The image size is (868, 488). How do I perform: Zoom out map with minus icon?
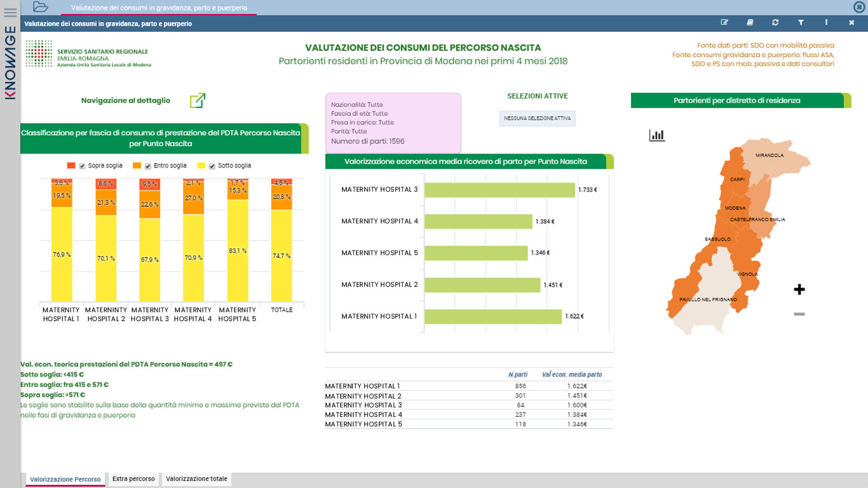click(x=799, y=313)
